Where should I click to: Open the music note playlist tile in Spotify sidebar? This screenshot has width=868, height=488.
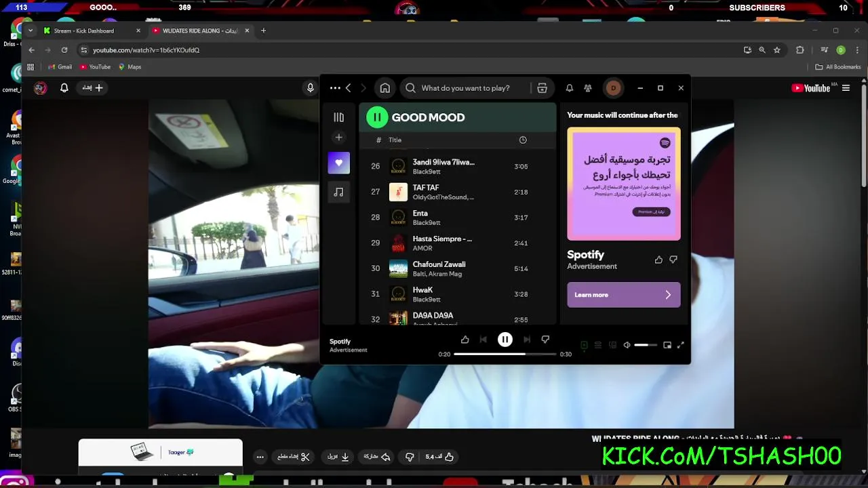(339, 192)
